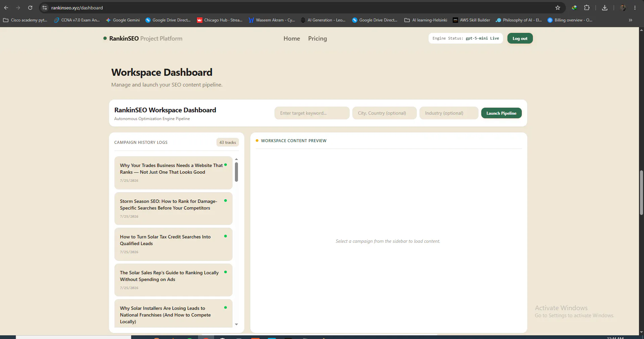The image size is (644, 339).
Task: Click the campaign list scroll-down arrow
Action: tap(236, 324)
